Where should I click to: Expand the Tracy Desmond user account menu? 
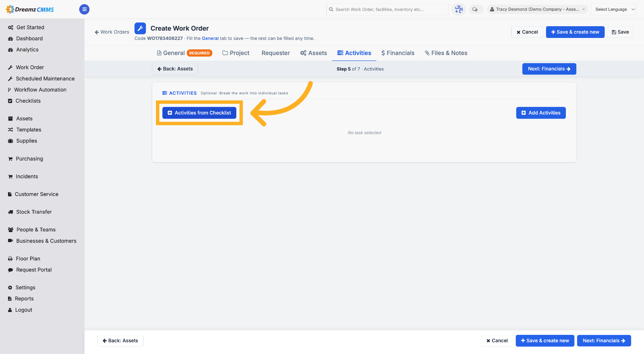[537, 9]
